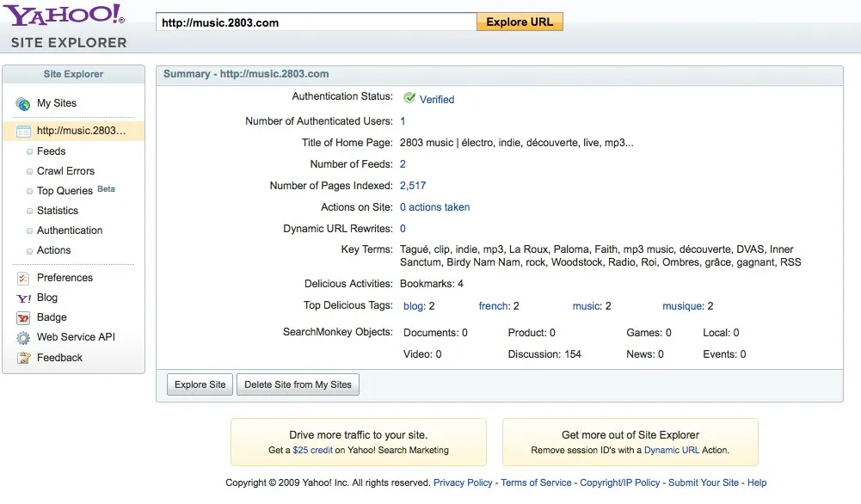The image size is (861, 504).
Task: Visit the Blog link in sidebar
Action: point(47,297)
